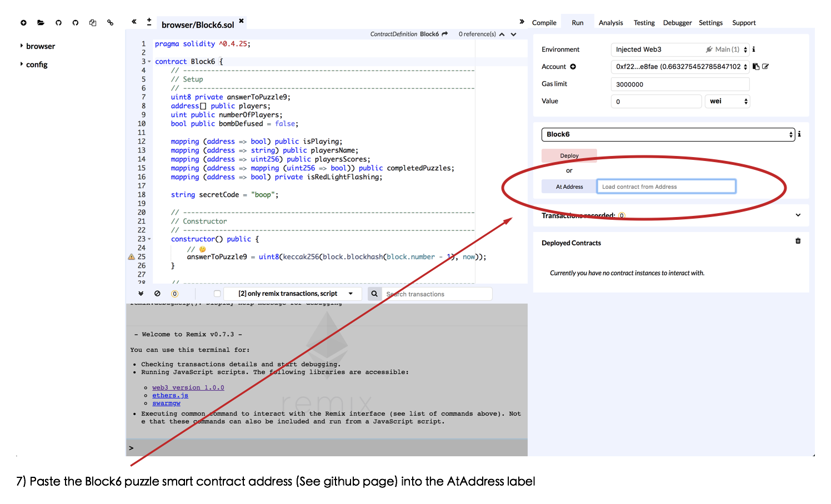Open the only remix transactions filter dropdown
The image size is (831, 504).
[292, 294]
